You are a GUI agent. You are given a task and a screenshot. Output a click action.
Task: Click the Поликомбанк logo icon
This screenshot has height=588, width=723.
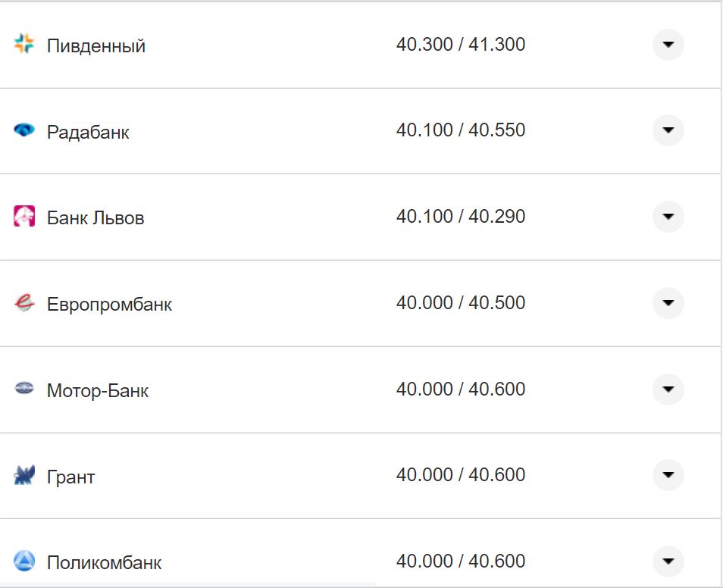point(24,561)
